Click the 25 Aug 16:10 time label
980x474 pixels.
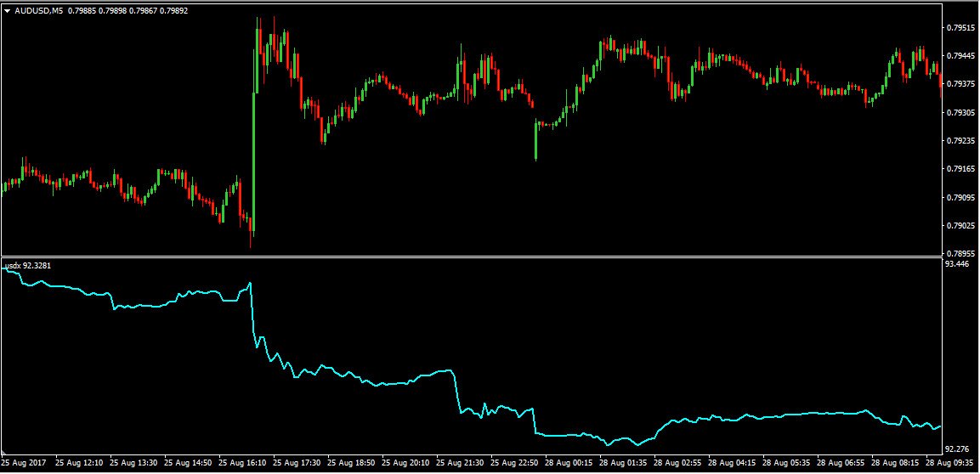coord(242,464)
